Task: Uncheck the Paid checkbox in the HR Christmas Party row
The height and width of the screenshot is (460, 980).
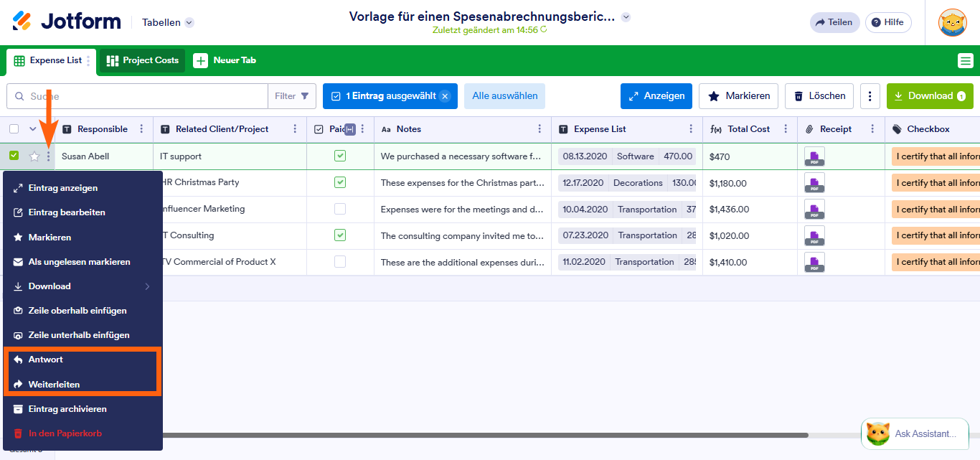Action: click(x=340, y=182)
